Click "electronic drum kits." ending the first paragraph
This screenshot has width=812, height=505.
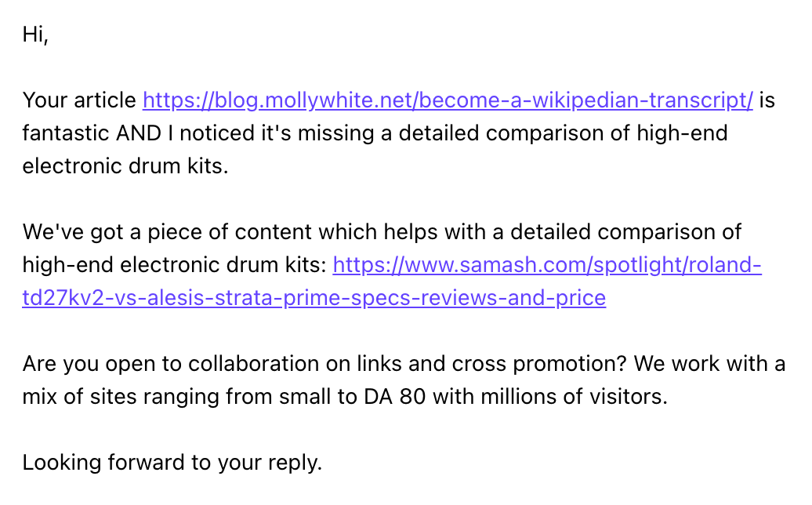click(x=125, y=166)
